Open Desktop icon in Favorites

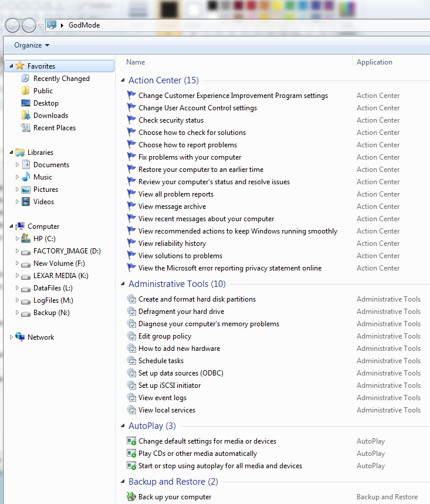click(x=26, y=103)
